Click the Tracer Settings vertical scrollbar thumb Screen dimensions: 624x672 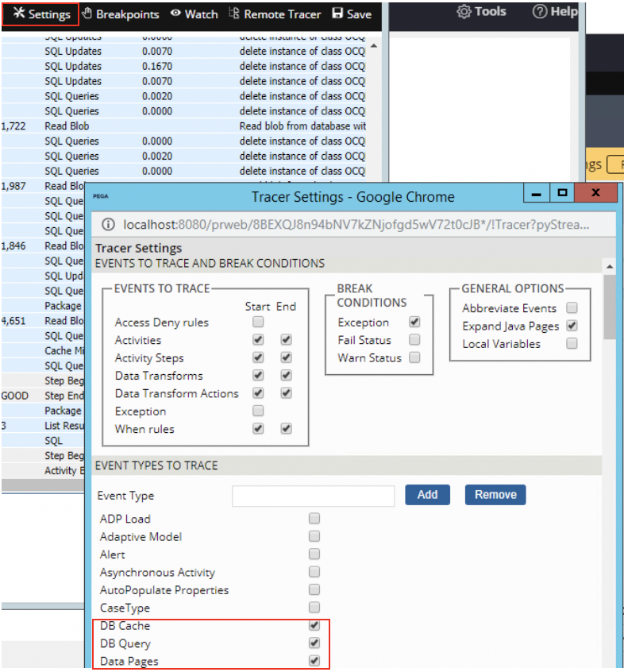(610, 307)
